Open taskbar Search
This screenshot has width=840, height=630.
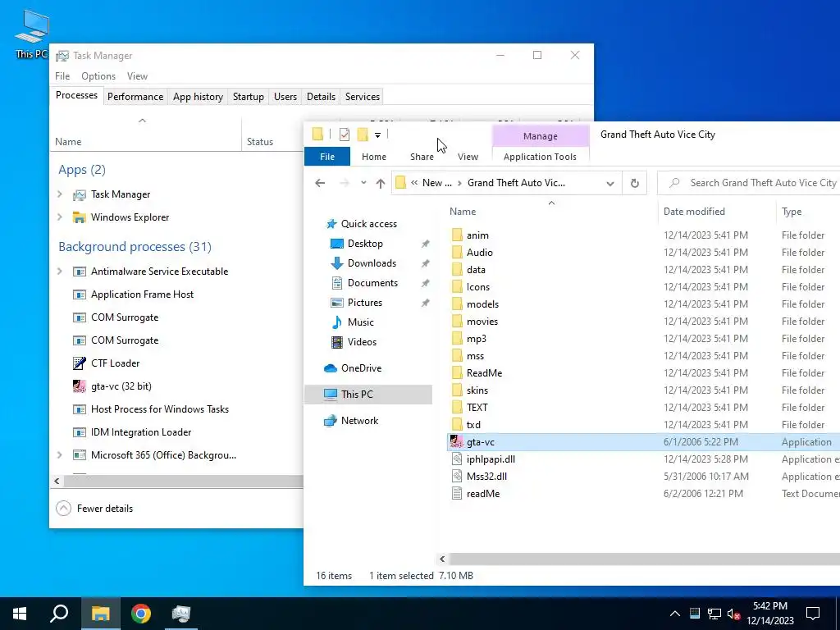(x=59, y=614)
